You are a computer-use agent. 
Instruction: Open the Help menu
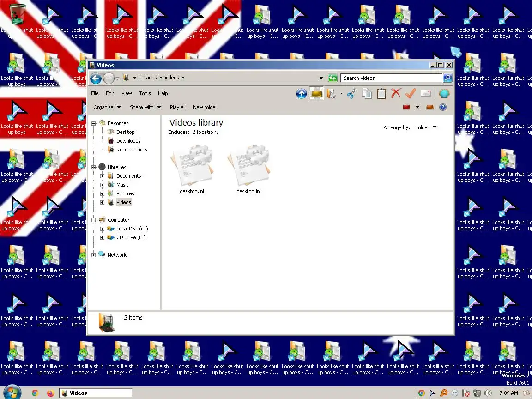163,93
